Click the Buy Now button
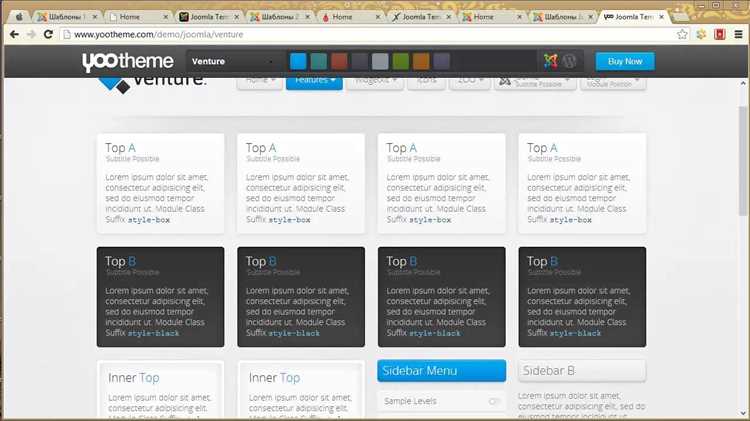Screen dimensions: 750x421 pos(625,61)
